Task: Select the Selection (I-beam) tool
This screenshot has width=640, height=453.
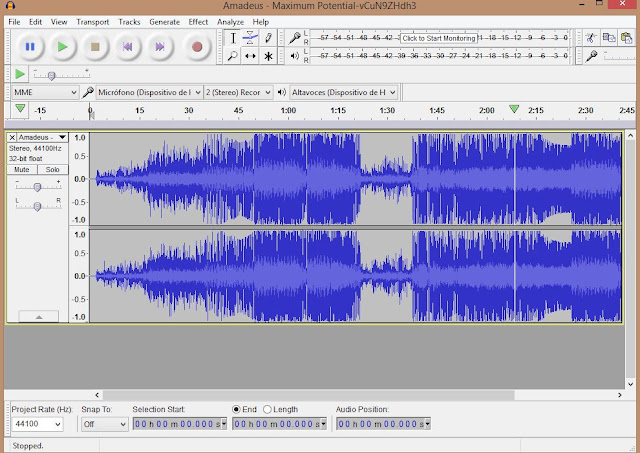Action: point(233,38)
